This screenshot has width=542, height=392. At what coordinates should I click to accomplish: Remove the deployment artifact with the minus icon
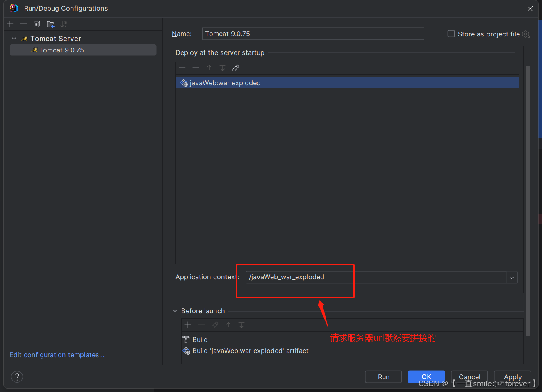point(196,68)
